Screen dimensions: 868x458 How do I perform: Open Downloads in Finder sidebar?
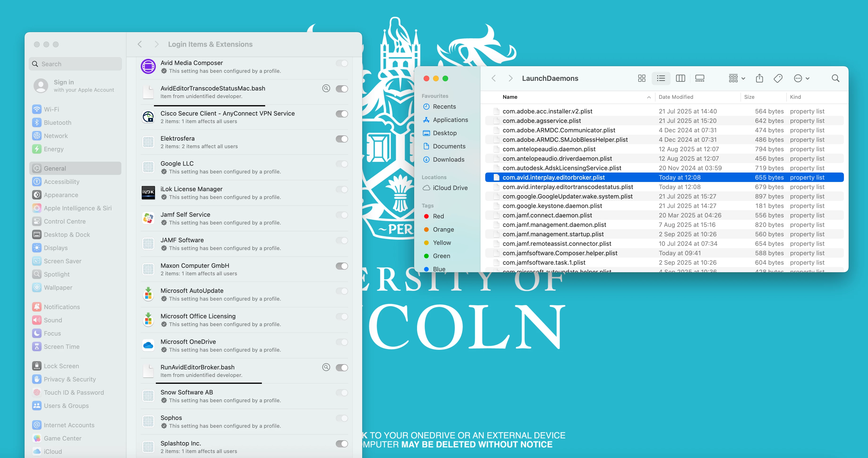[447, 160]
